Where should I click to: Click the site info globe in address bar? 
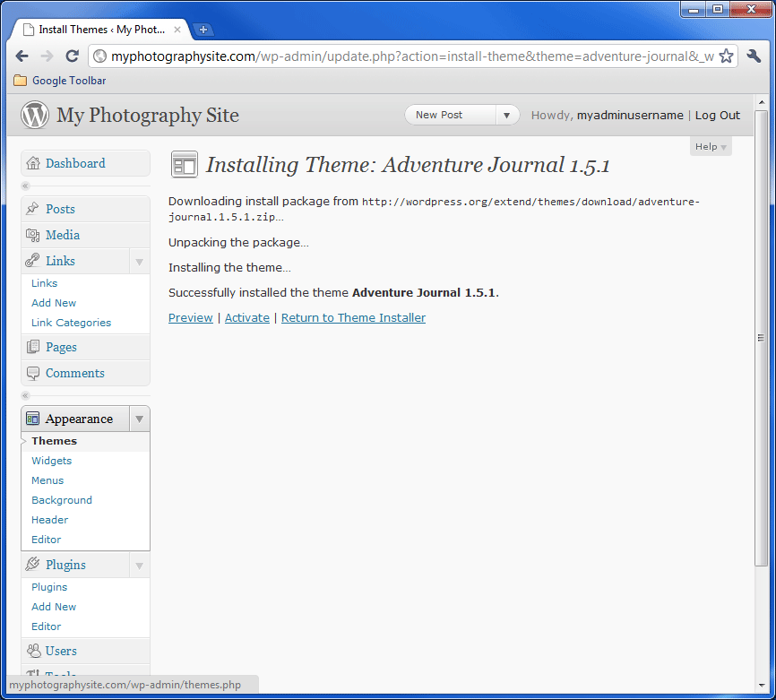[x=100, y=56]
